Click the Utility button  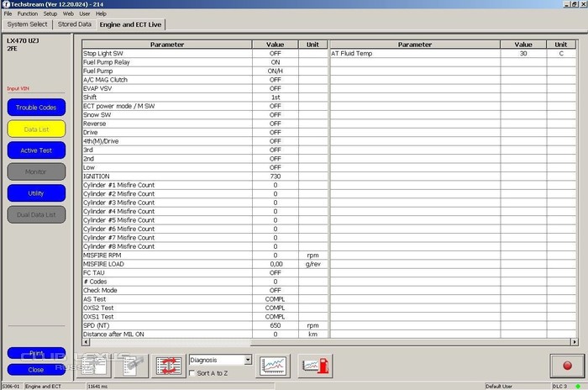pyautogui.click(x=36, y=193)
